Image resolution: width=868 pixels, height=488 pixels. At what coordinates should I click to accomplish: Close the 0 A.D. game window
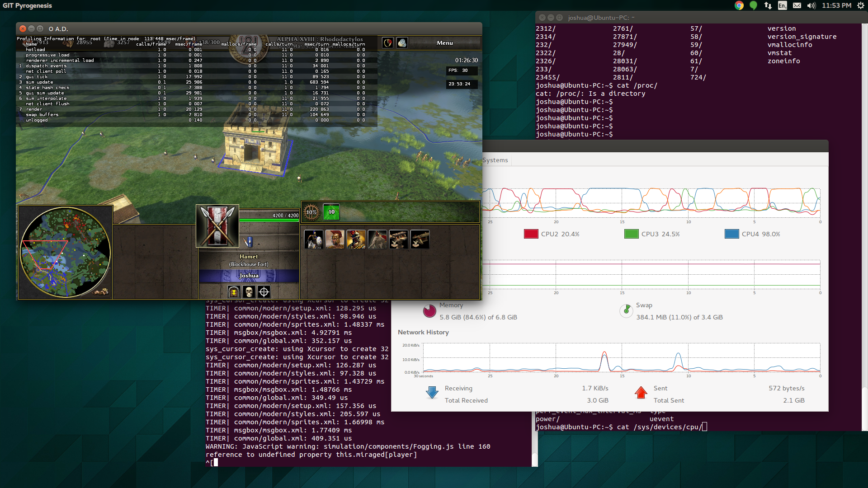click(x=23, y=28)
